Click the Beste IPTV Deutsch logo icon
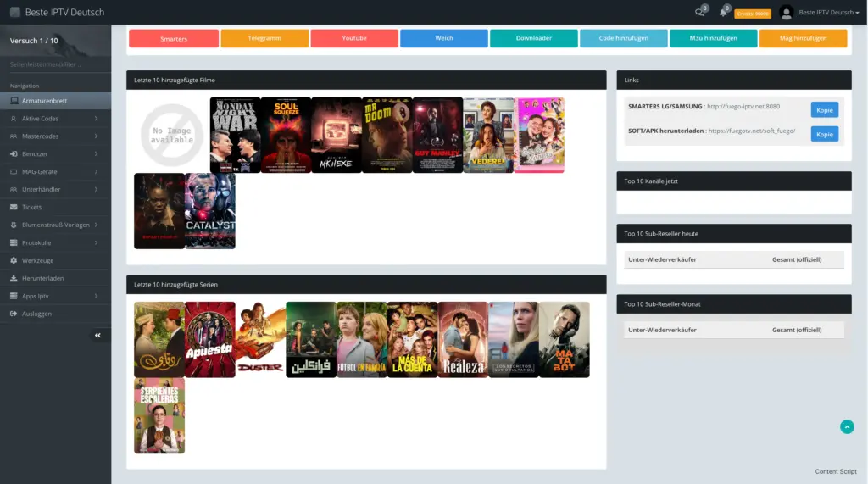 (15, 12)
